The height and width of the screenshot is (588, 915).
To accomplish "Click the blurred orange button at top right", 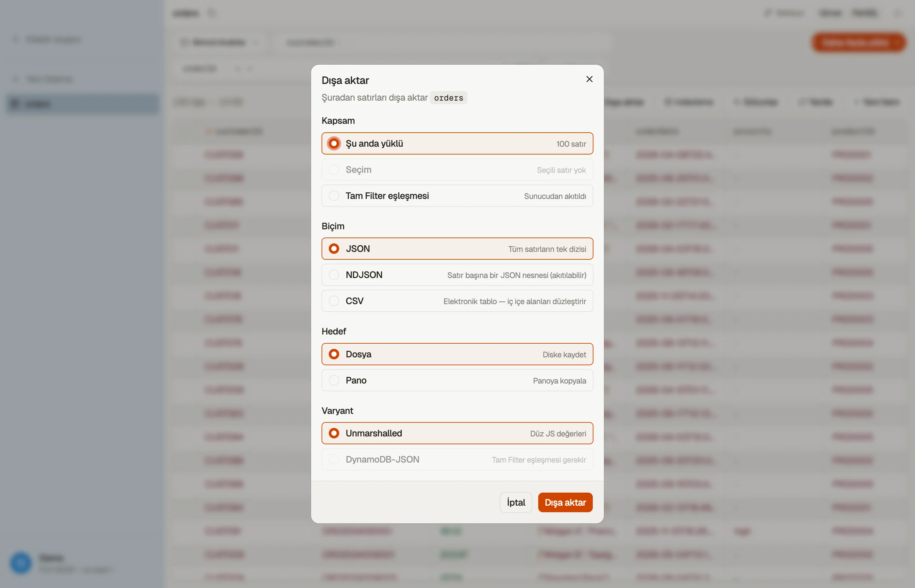I will pyautogui.click(x=858, y=42).
